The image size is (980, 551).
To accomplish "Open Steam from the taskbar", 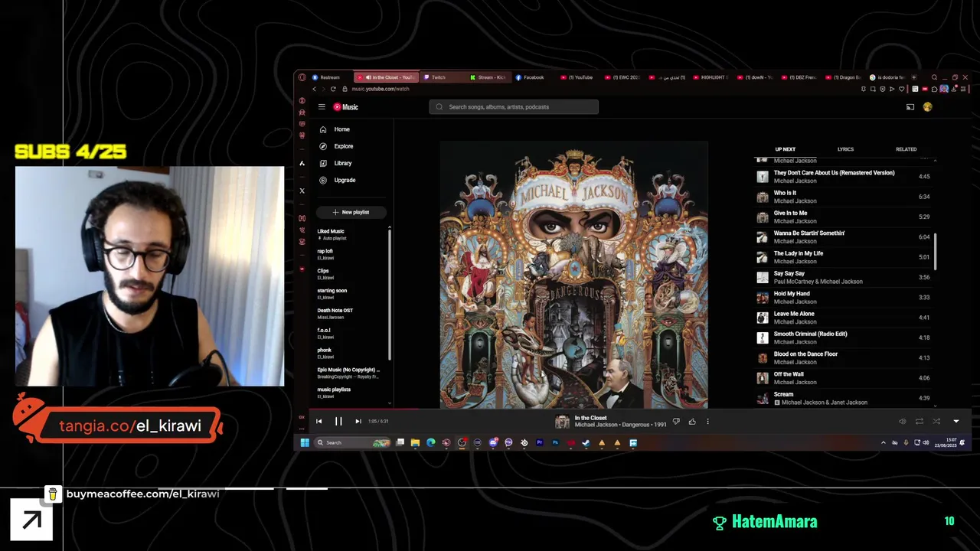I will (x=586, y=442).
